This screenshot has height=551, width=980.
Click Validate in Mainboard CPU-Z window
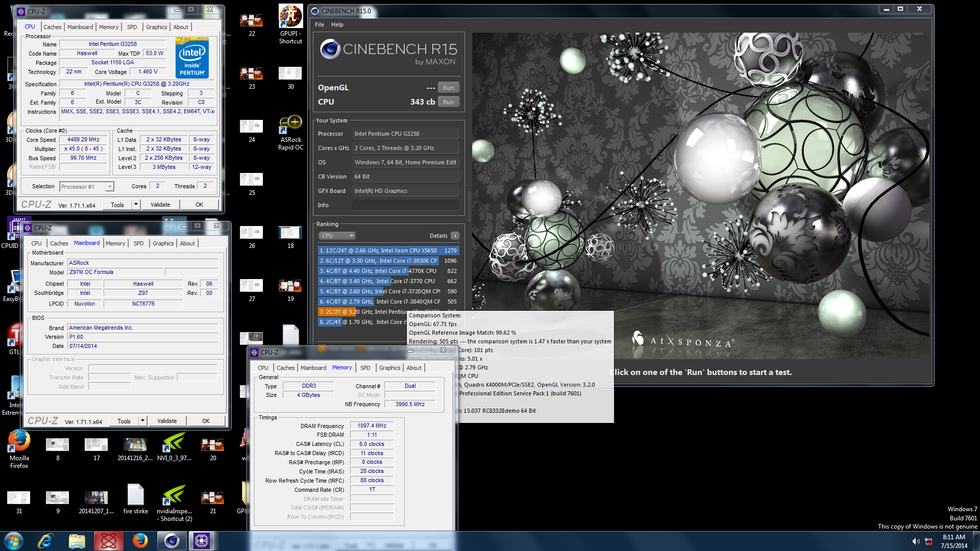click(167, 421)
